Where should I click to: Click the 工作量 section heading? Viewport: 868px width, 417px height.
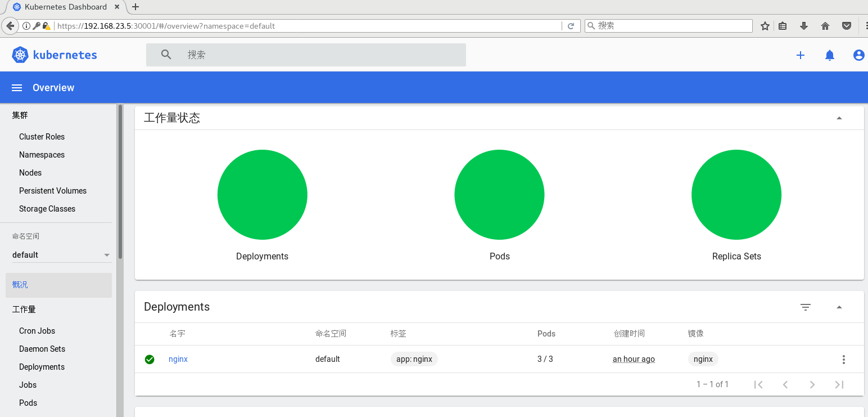coord(24,310)
